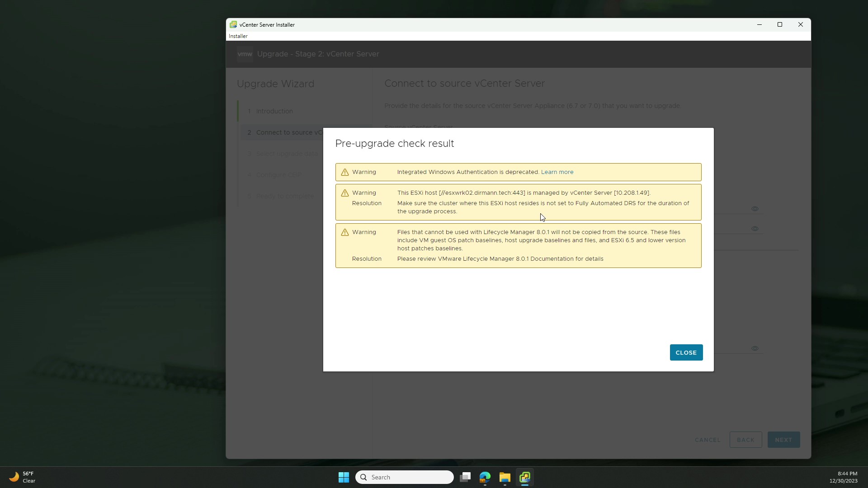
Task: Click the vCenter Server Installer taskbar icon
Action: (x=525, y=477)
